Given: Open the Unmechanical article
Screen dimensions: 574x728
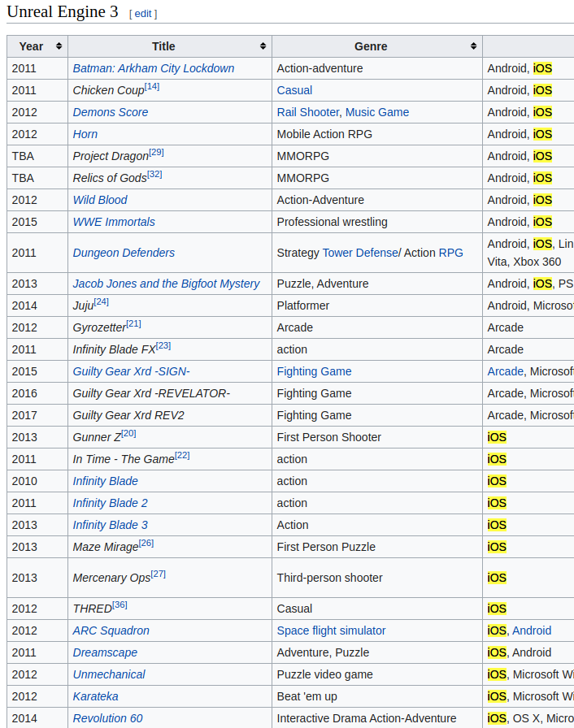Looking at the screenshot, I should [109, 674].
